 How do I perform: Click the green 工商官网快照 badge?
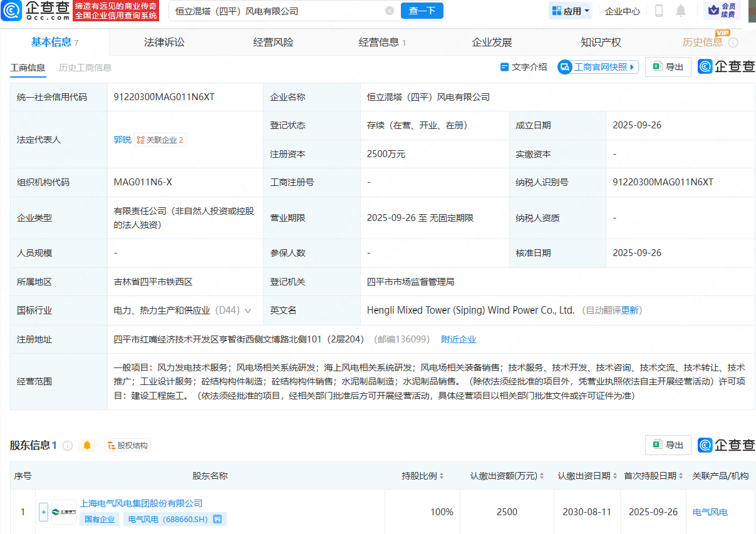point(597,66)
